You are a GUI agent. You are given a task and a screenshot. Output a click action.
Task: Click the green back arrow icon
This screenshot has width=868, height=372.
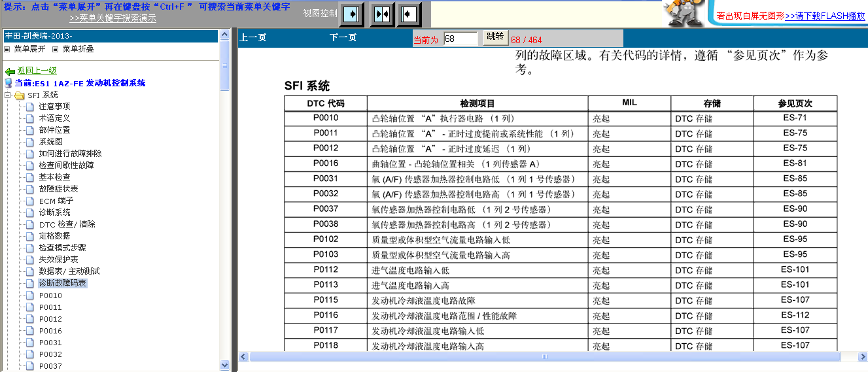coord(10,71)
